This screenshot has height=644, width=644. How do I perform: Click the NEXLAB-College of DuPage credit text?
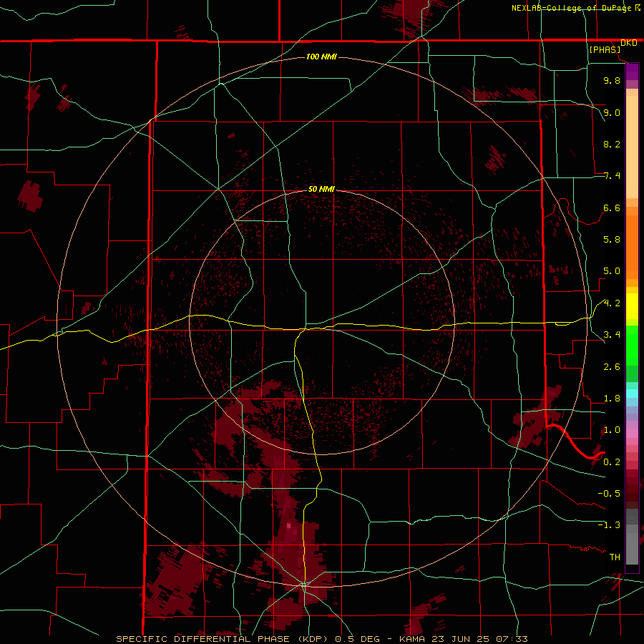click(571, 8)
